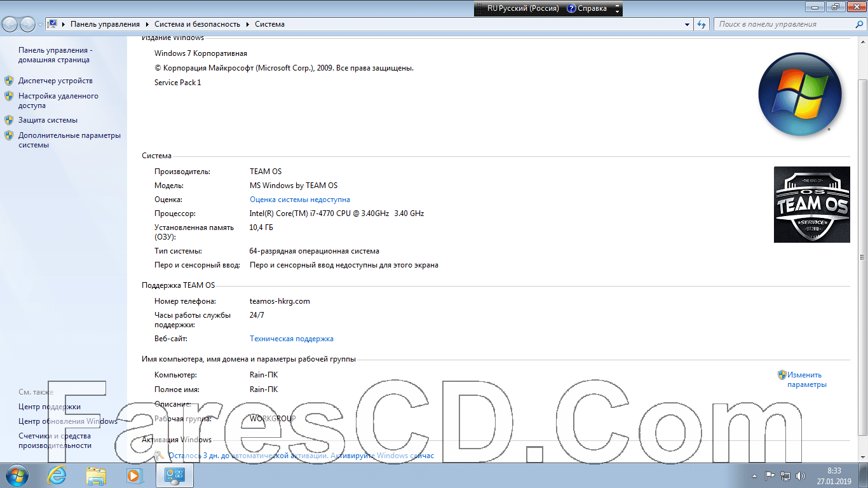The height and width of the screenshot is (488, 868).
Task: Click shield icon next to Изменить параметры
Action: pyautogui.click(x=782, y=375)
